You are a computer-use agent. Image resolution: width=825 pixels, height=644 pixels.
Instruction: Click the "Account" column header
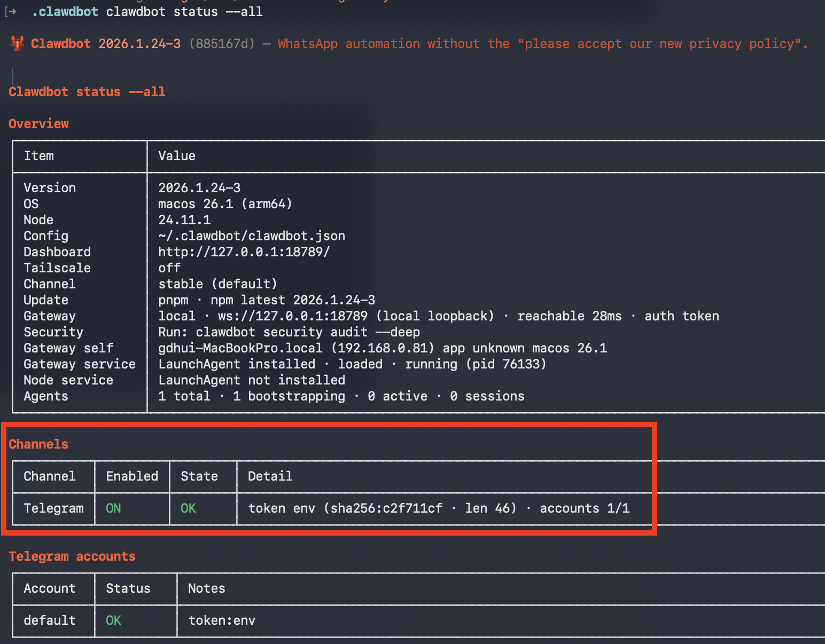(50, 588)
